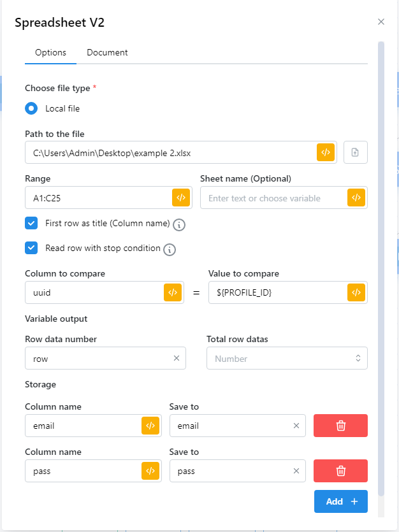The width and height of the screenshot is (399, 532).
Task: Click variable icon in the Range field
Action: [181, 198]
